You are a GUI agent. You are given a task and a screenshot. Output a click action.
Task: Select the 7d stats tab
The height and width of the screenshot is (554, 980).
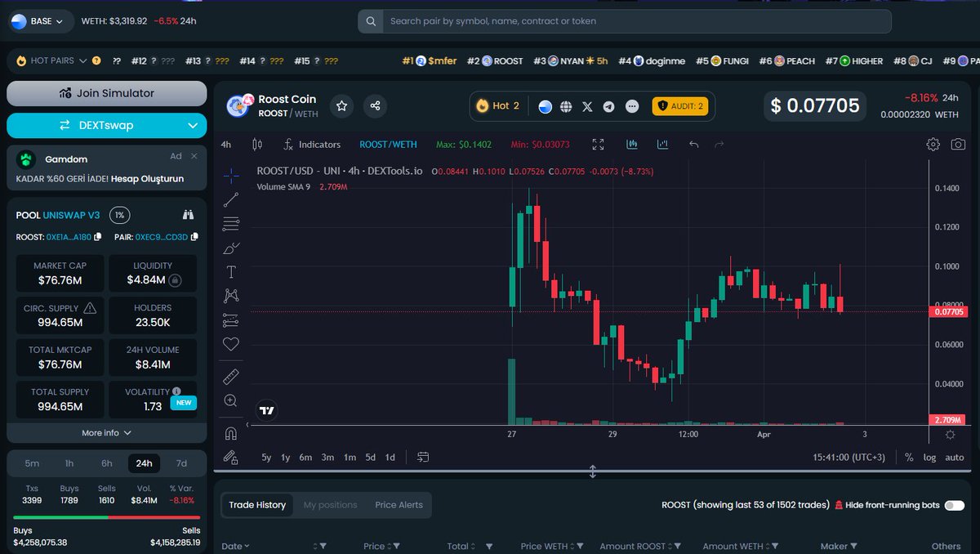(181, 463)
